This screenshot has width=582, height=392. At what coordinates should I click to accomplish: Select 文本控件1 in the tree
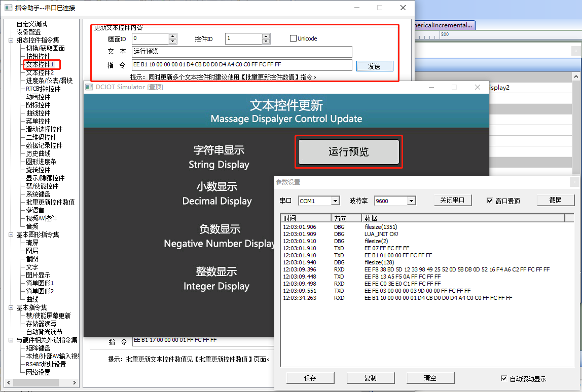tap(40, 64)
